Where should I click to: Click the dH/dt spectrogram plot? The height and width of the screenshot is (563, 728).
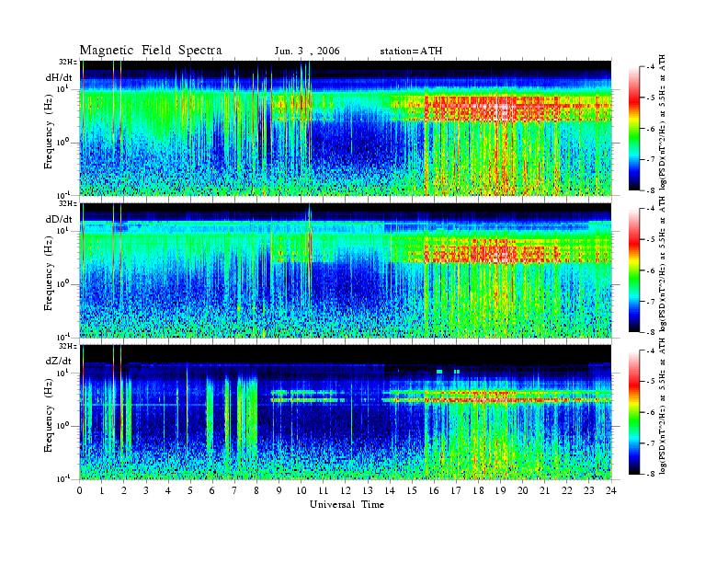346,128
